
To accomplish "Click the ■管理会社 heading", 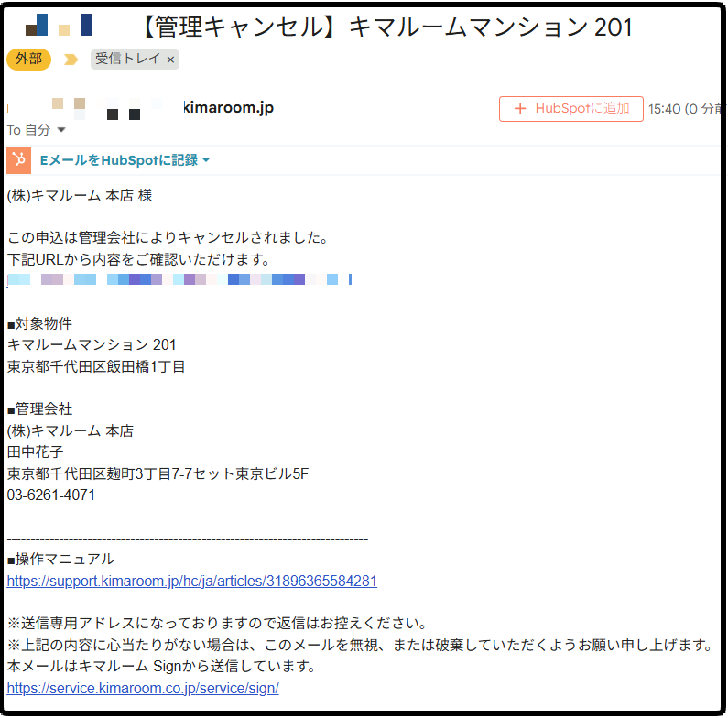I will (40, 409).
